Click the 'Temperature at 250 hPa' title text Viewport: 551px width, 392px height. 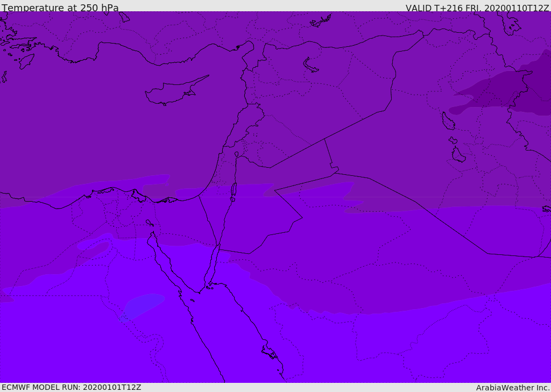60,8
